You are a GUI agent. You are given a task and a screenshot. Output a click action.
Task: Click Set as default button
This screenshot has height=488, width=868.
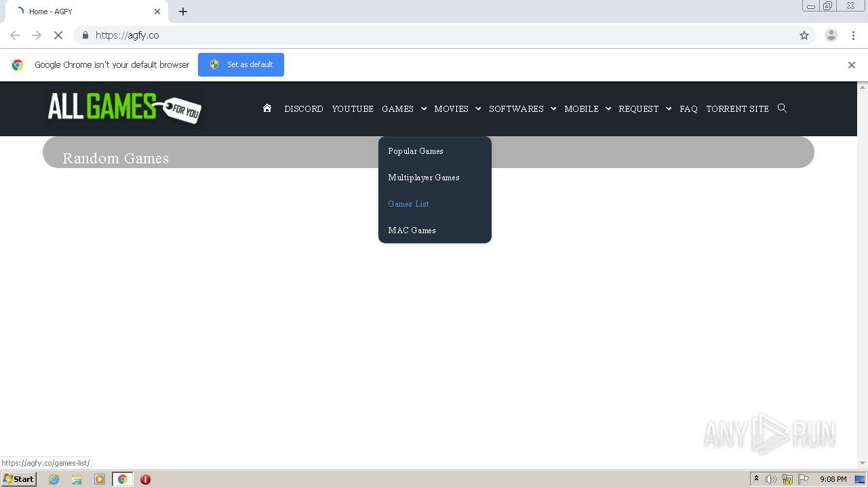point(241,65)
